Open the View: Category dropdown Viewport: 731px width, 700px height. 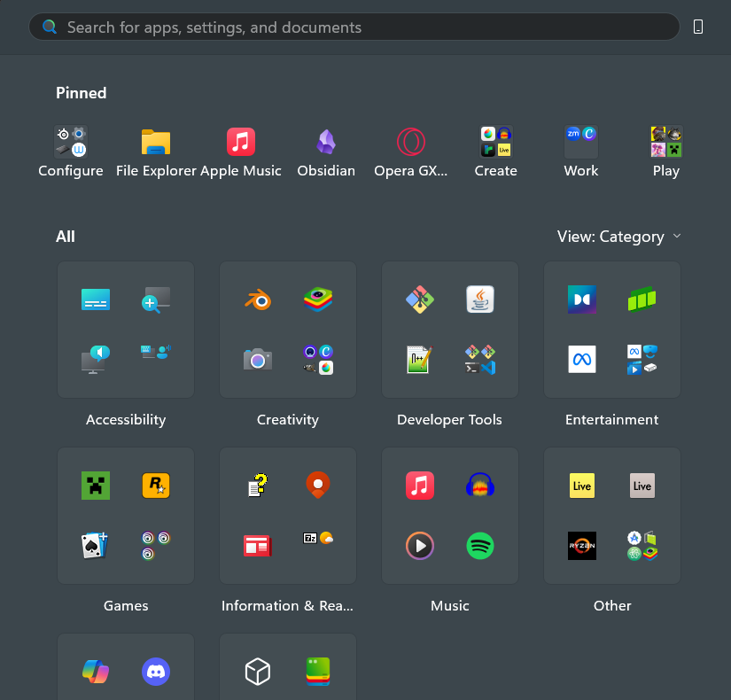tap(619, 237)
